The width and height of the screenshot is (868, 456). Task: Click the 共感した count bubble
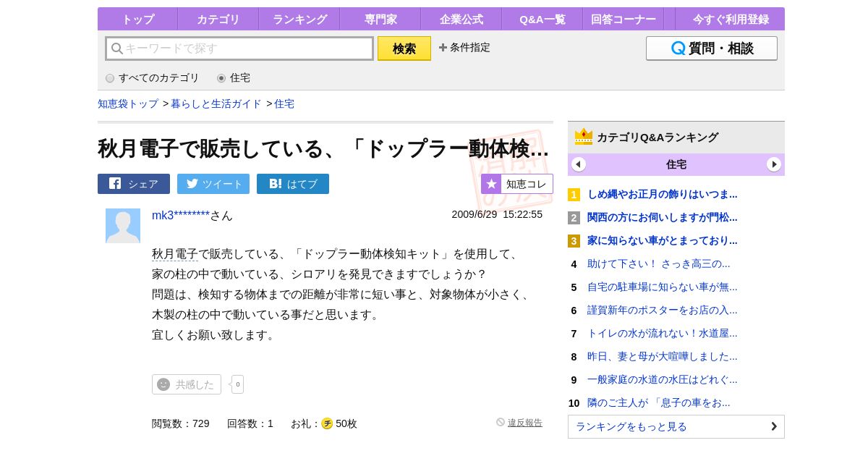pos(237,384)
